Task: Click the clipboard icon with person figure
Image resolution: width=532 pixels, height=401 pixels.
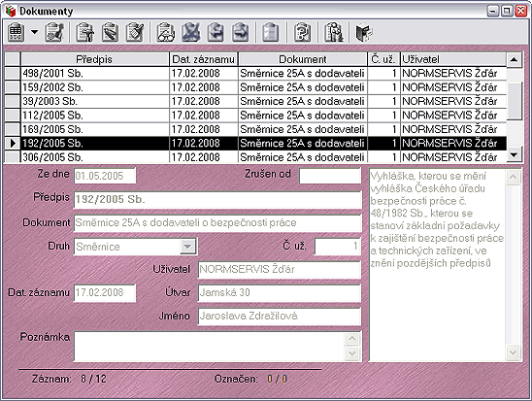Action: point(334,33)
